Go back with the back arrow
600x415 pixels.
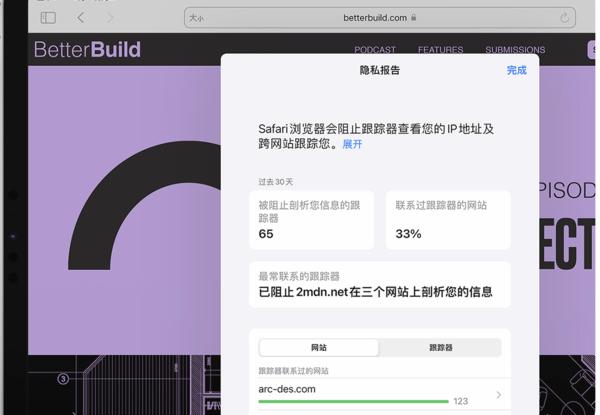coord(81,18)
